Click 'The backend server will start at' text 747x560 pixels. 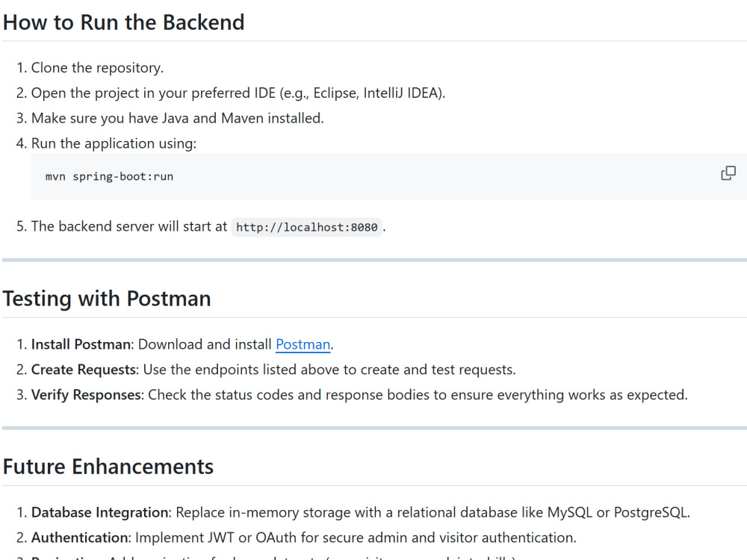[x=129, y=226]
